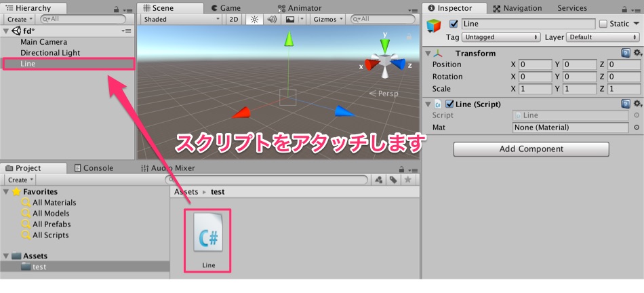Switch to the Game tab
This screenshot has width=644, height=293.
point(226,8)
